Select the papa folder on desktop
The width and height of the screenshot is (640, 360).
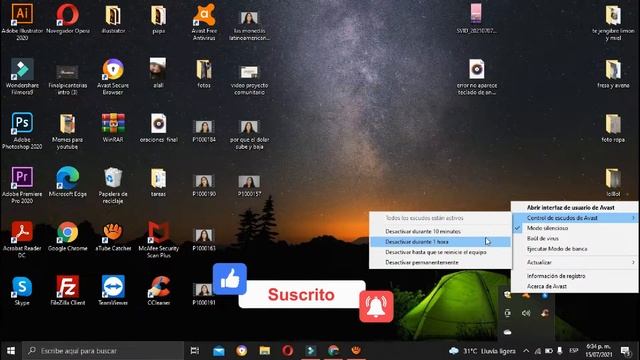pyautogui.click(x=158, y=19)
